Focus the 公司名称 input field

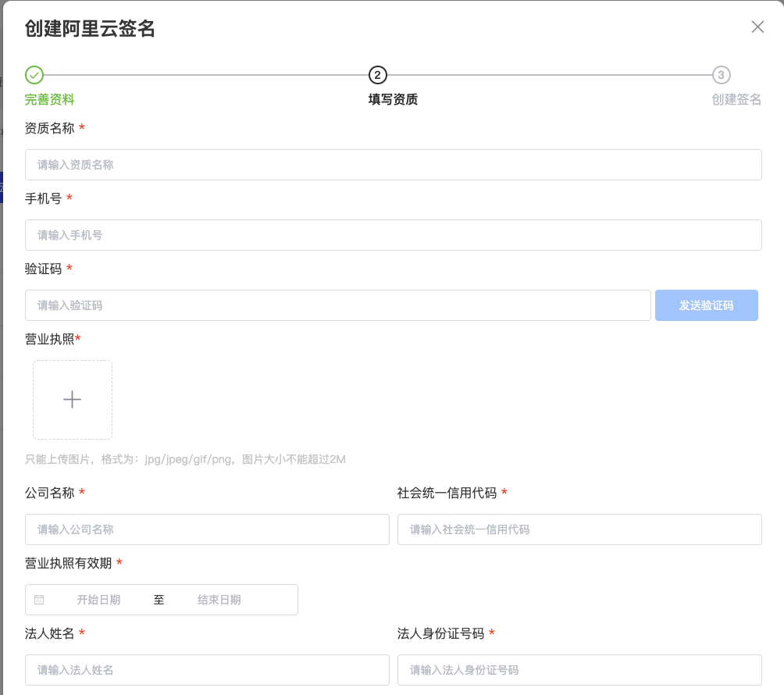click(x=207, y=529)
